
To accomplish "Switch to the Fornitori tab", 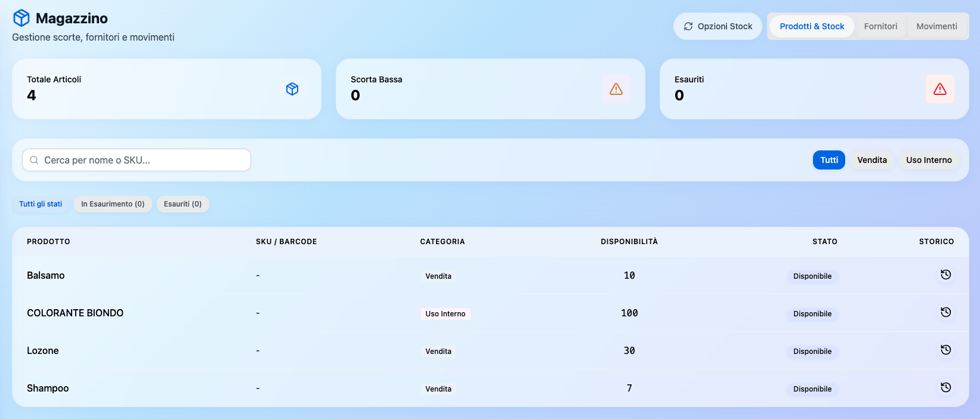I will (880, 26).
